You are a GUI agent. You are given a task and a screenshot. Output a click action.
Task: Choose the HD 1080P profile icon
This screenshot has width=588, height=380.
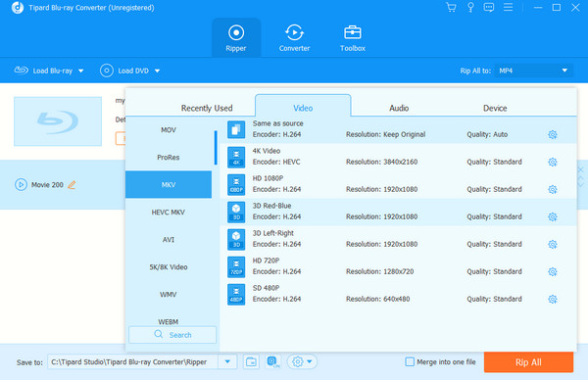pyautogui.click(x=236, y=184)
